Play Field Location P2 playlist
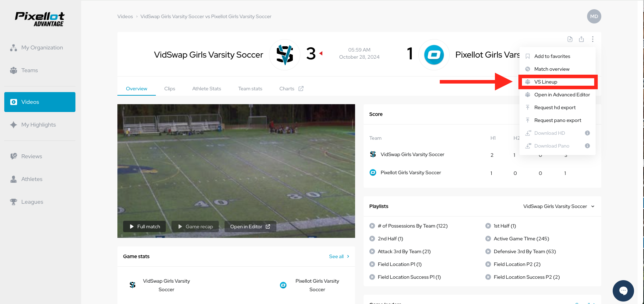 (513, 264)
